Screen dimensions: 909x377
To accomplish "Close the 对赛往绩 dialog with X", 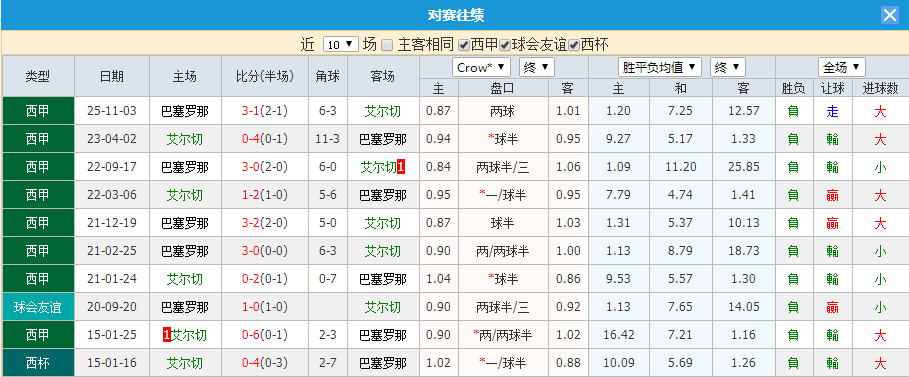I will 889,15.
